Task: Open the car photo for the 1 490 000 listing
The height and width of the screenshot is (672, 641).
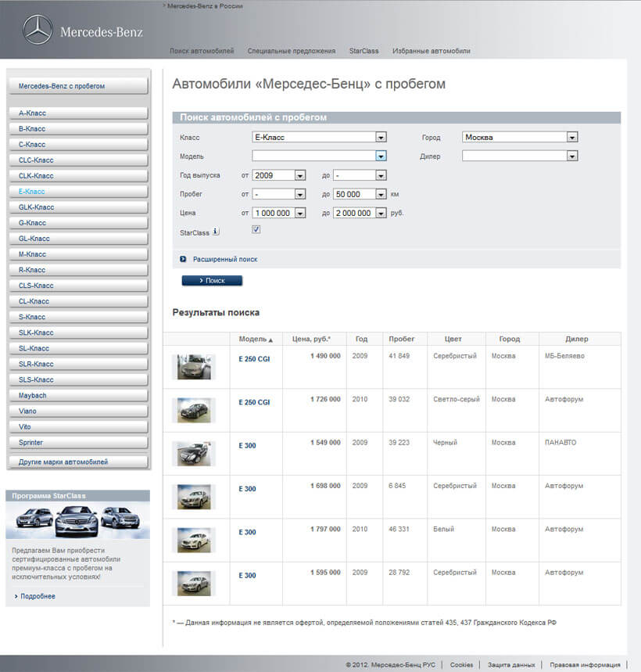Action: [x=194, y=367]
